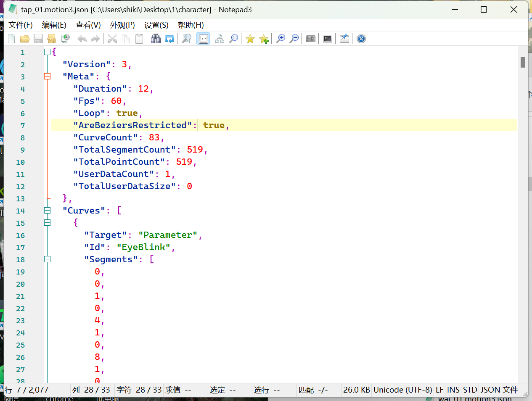Image resolution: width=532 pixels, height=401 pixels.
Task: Toggle INS insert mode in status bar
Action: 453,390
